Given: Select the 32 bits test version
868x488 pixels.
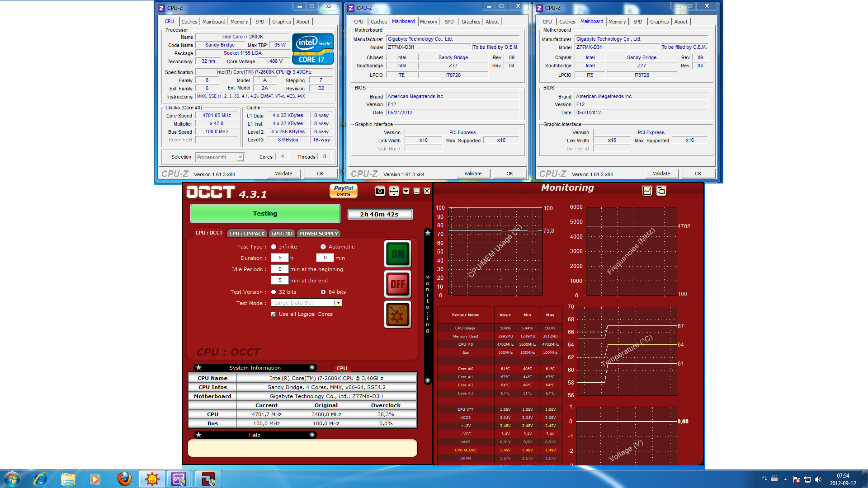Looking at the screenshot, I should 274,292.
